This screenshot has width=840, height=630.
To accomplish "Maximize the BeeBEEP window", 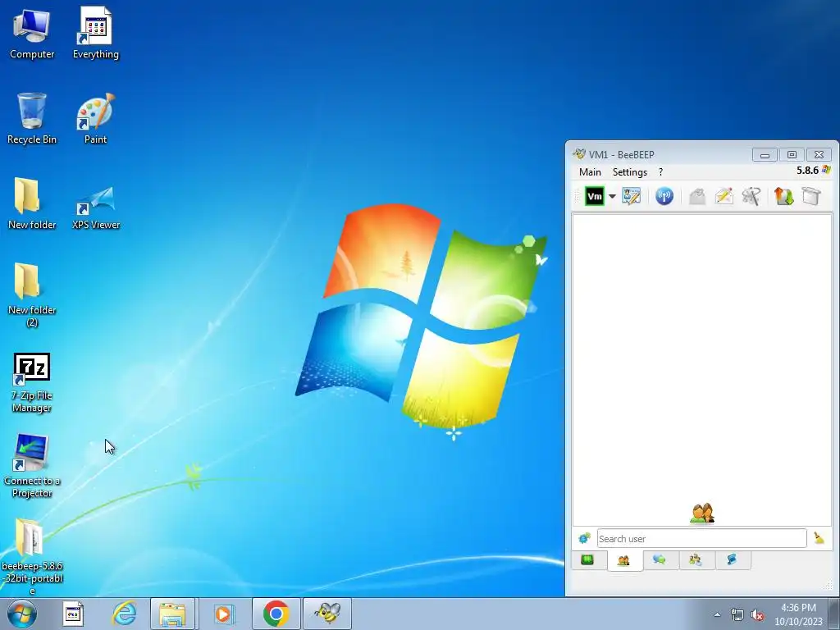I will click(x=792, y=155).
